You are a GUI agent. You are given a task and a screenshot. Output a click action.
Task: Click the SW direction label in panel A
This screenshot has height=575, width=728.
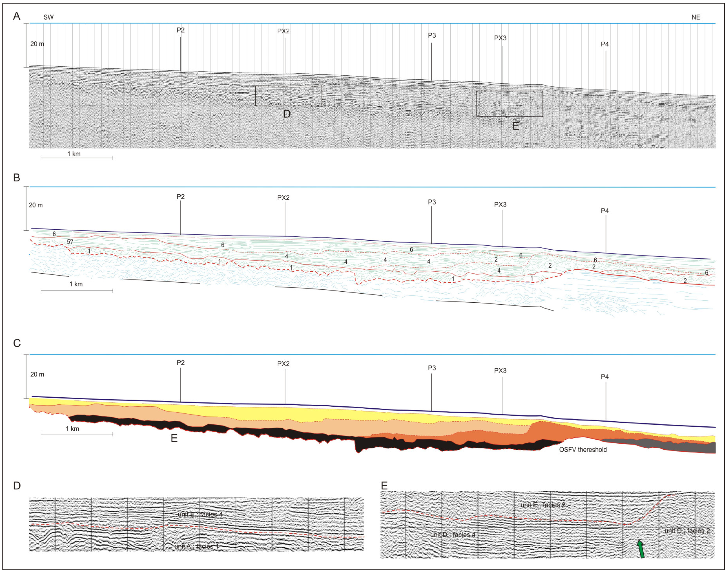[x=48, y=17]
